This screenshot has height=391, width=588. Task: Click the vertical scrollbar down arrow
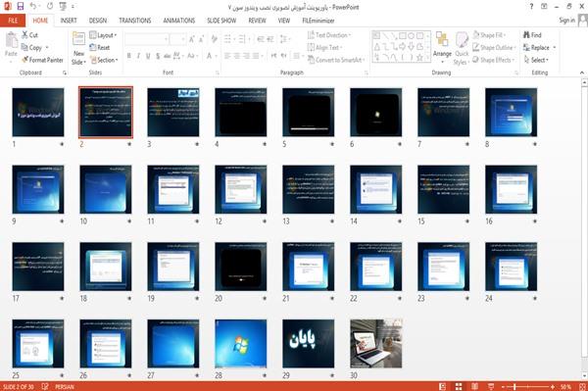pyautogui.click(x=584, y=375)
